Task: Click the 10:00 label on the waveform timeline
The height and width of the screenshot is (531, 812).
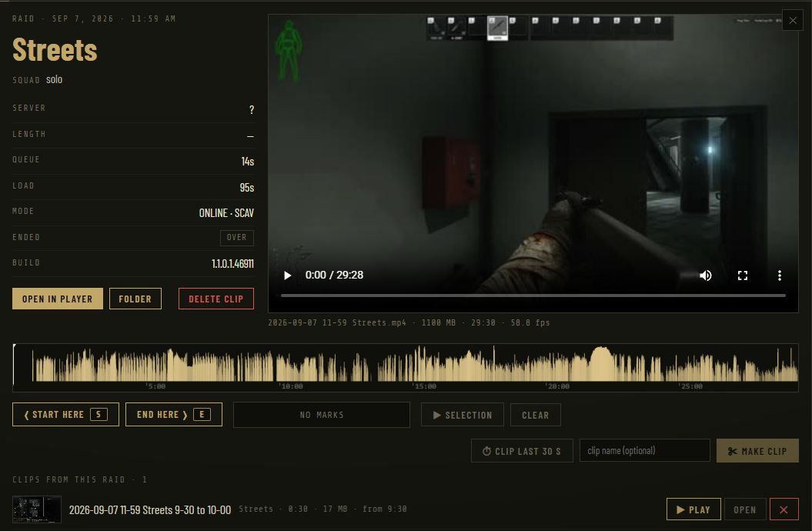Action: point(291,386)
